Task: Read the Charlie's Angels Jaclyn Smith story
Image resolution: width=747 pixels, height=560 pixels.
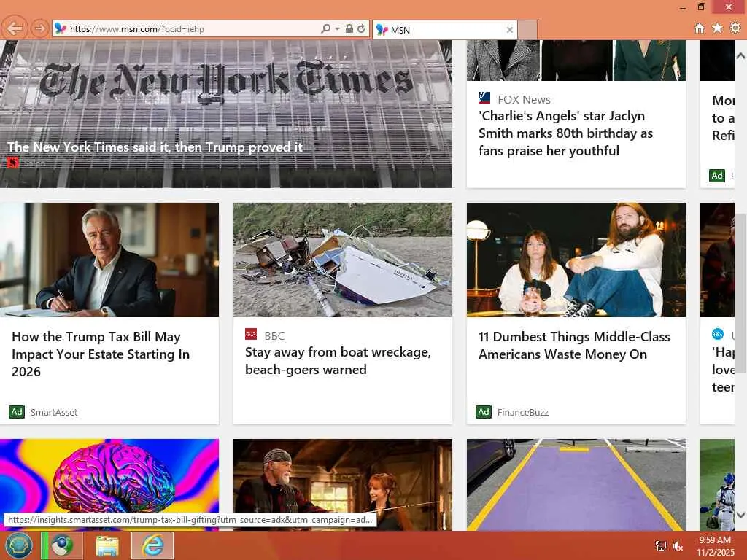Action: pos(565,133)
